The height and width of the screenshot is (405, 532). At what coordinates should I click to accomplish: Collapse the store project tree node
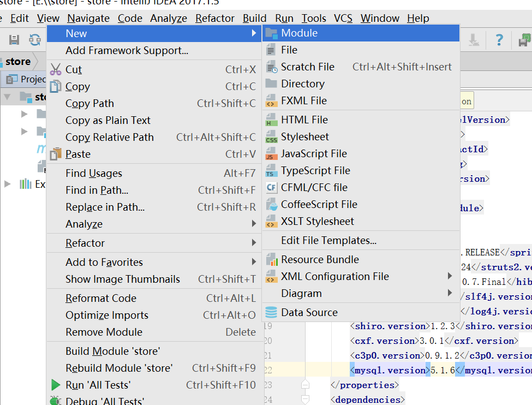[7, 97]
